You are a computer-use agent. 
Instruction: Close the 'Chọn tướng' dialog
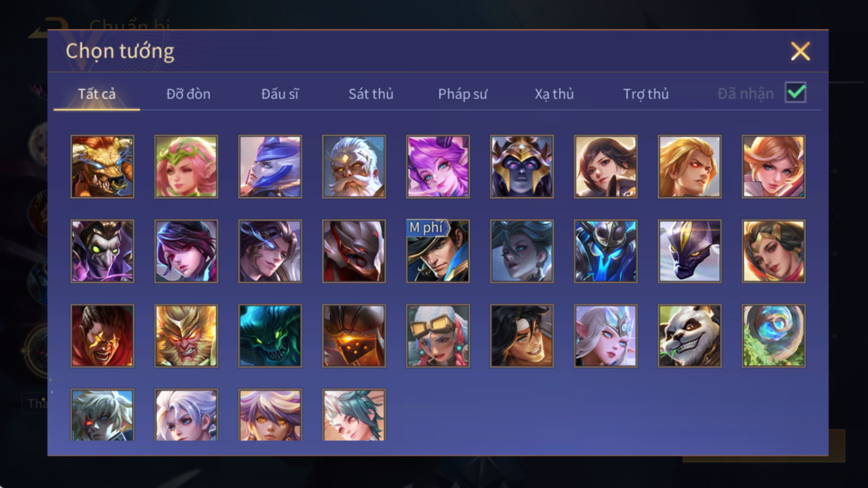point(800,51)
